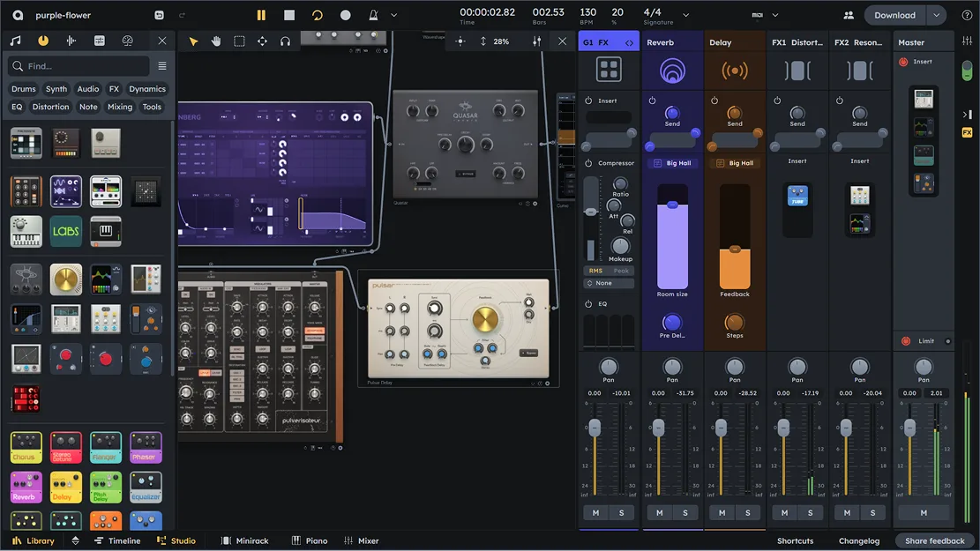Open the Delay Big Hall preset selector

pyautogui.click(x=735, y=163)
